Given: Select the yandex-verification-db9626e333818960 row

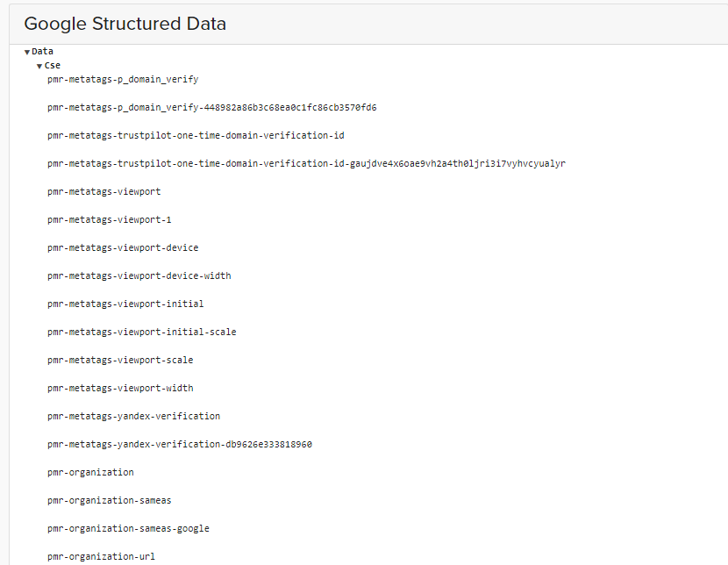Looking at the screenshot, I should click(180, 444).
